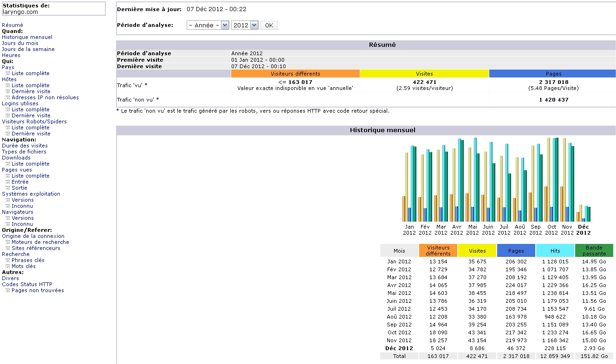Click the list icon beside Pays "Liste complète"
Image resolution: width=616 pixels, height=364 pixels.
[x=7, y=74]
